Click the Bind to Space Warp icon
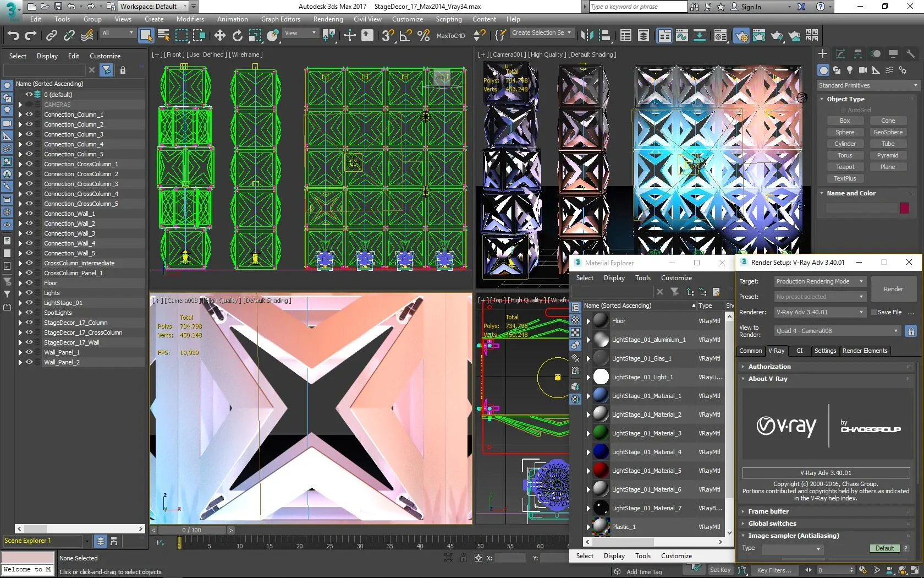 87,36
